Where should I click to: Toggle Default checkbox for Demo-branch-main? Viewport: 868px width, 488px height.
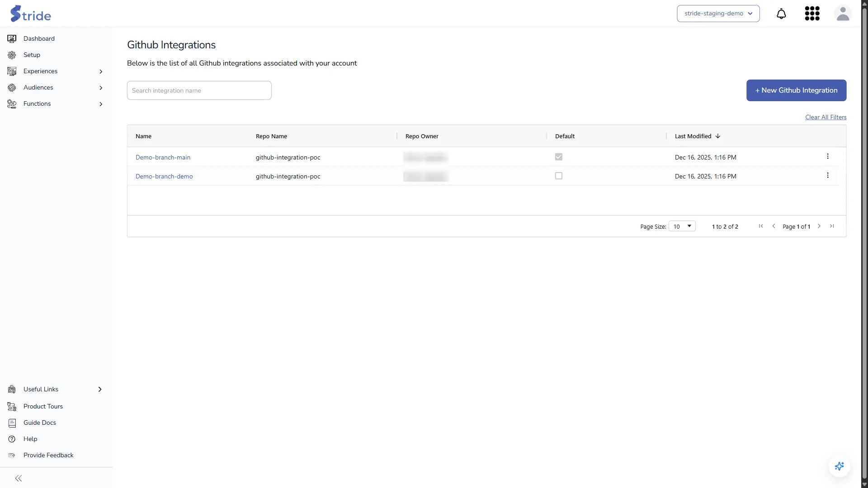click(559, 157)
